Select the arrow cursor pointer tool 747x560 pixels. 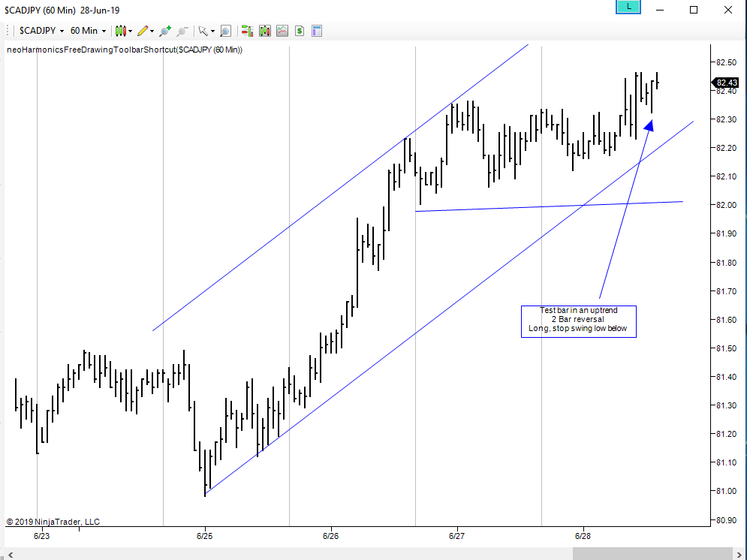[x=203, y=31]
